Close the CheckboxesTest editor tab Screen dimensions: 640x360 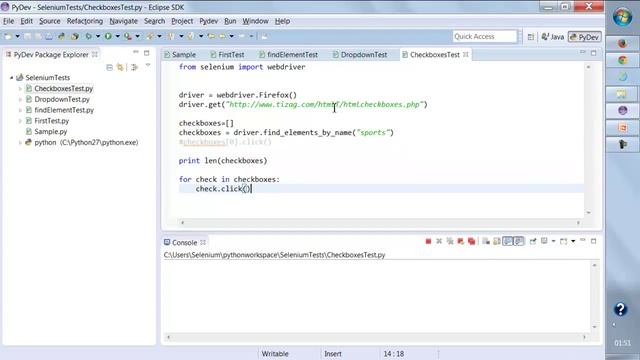click(466, 55)
